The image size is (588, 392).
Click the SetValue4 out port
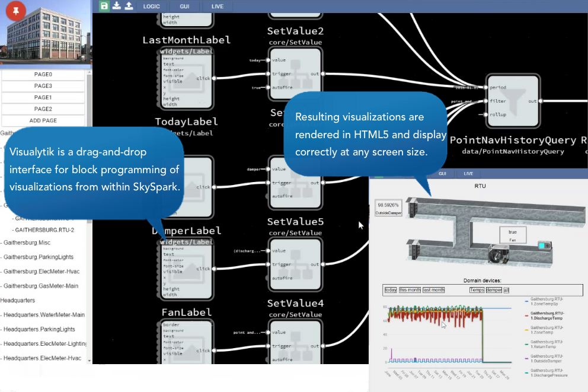click(323, 346)
